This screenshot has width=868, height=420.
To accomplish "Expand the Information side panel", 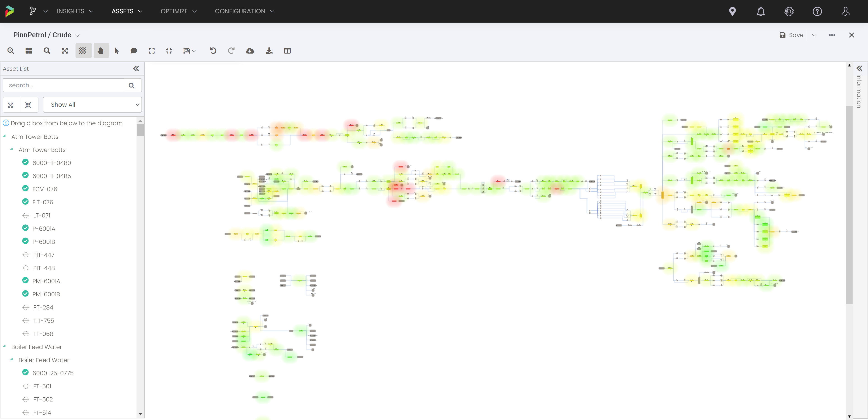I will [860, 68].
